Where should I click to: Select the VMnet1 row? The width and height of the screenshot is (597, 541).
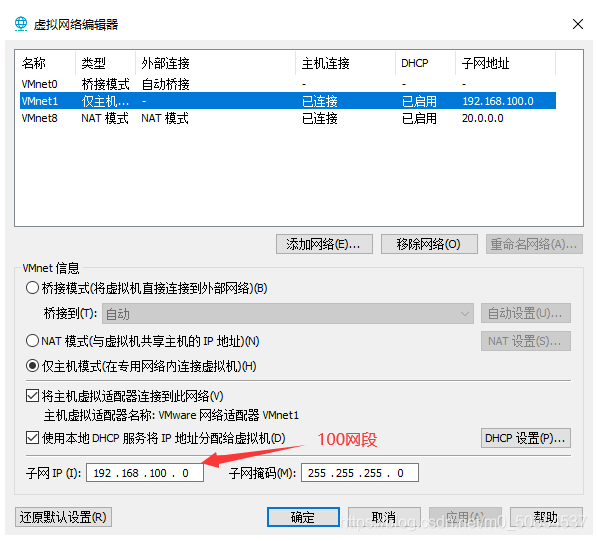tap(288, 101)
